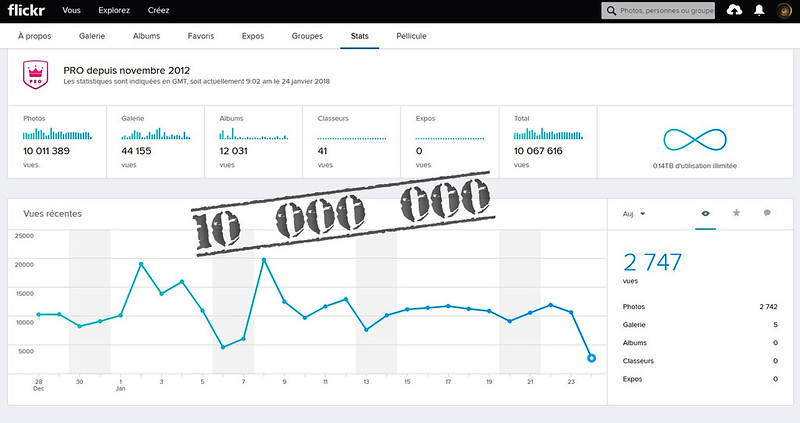
Task: Expand the Auj. date dropdown
Action: [634, 214]
